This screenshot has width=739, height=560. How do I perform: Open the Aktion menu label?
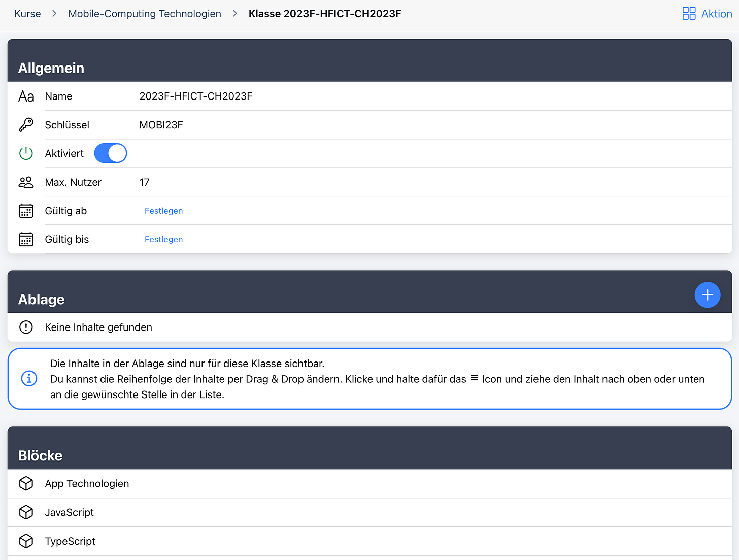pyautogui.click(x=717, y=14)
